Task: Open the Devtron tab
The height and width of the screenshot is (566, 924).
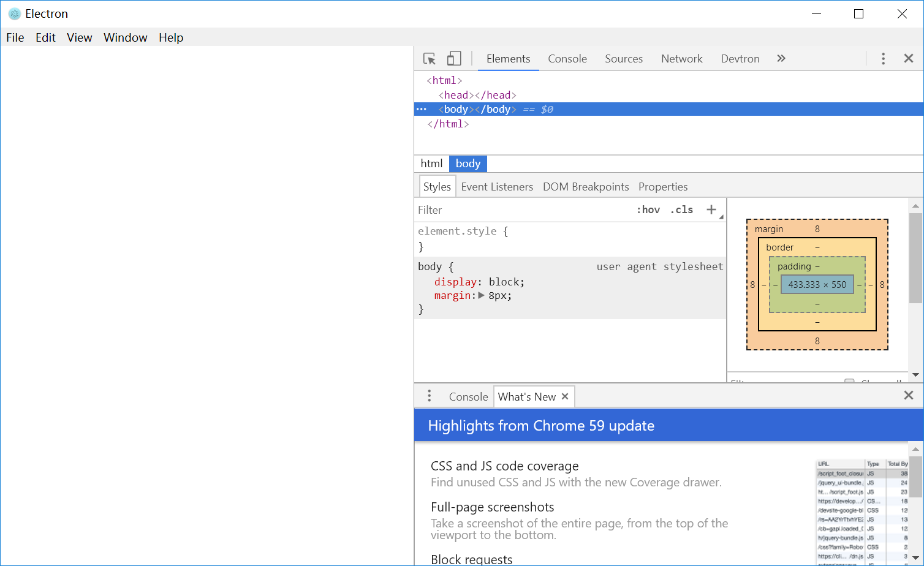Action: click(740, 59)
